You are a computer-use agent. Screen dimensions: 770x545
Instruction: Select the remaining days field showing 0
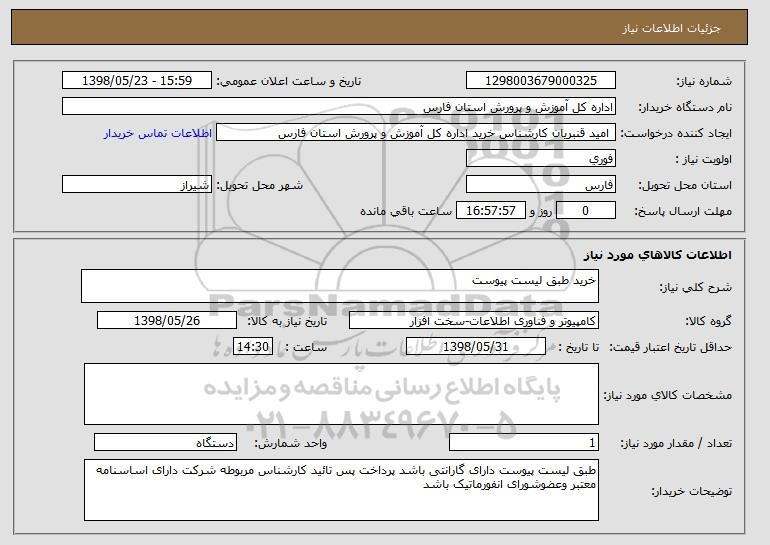[586, 211]
